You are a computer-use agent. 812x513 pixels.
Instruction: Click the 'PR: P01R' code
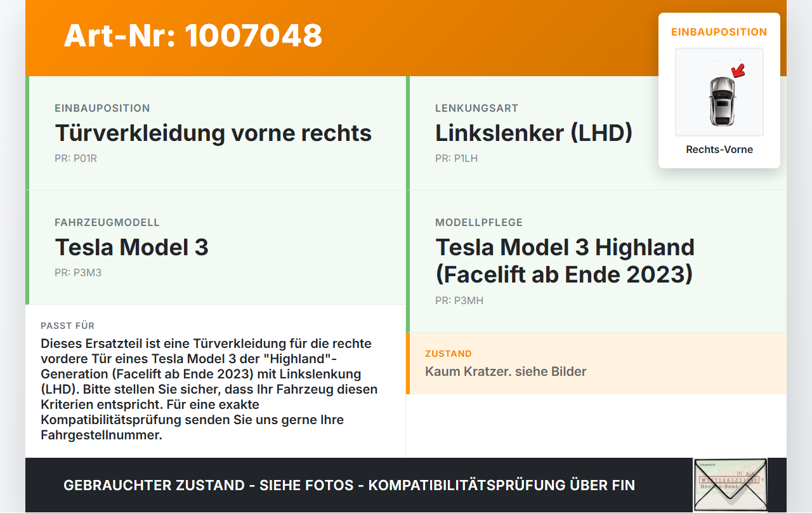75,159
